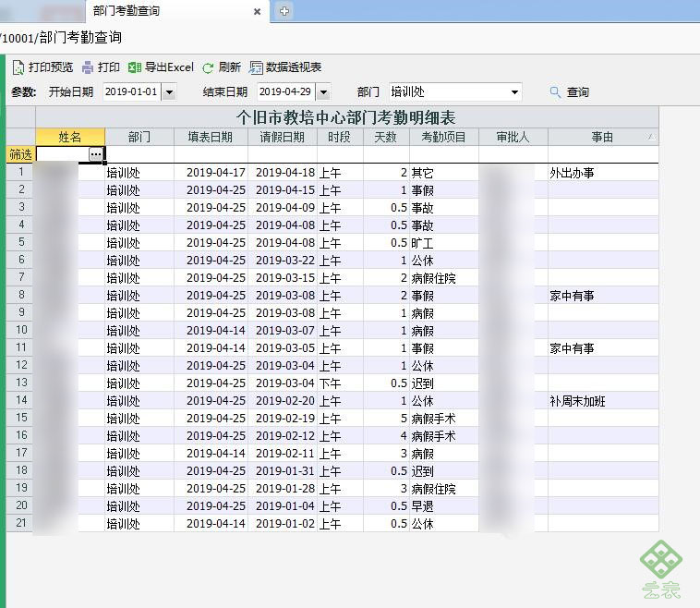Click the 刷新 label

229,67
